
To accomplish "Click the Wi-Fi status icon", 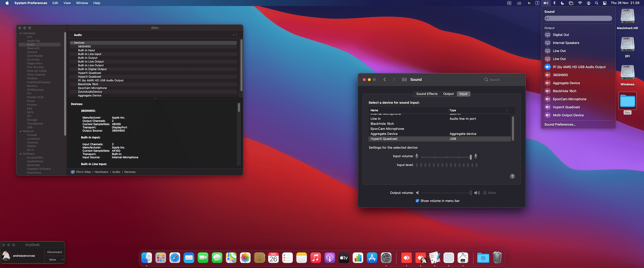I will (580, 3).
